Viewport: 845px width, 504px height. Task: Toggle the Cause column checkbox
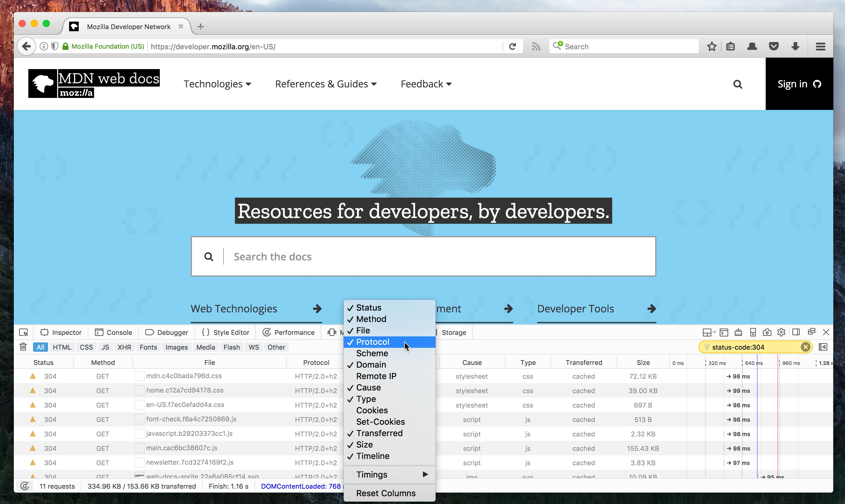coord(368,387)
